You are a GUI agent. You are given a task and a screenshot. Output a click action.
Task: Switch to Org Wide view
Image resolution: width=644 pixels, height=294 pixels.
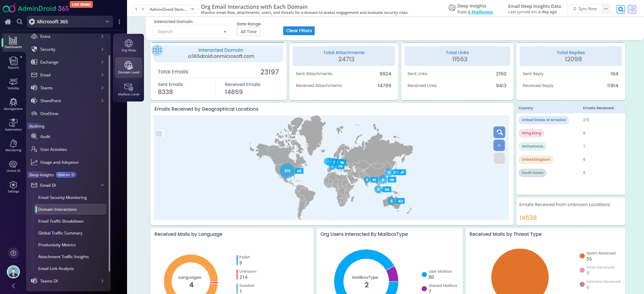click(128, 46)
